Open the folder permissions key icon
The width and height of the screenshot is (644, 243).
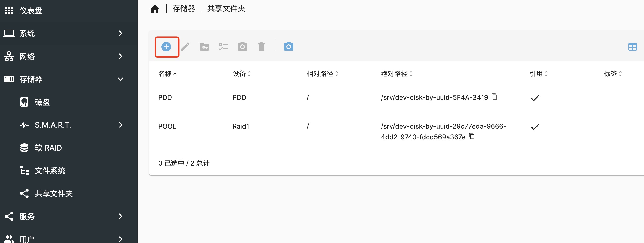[204, 47]
